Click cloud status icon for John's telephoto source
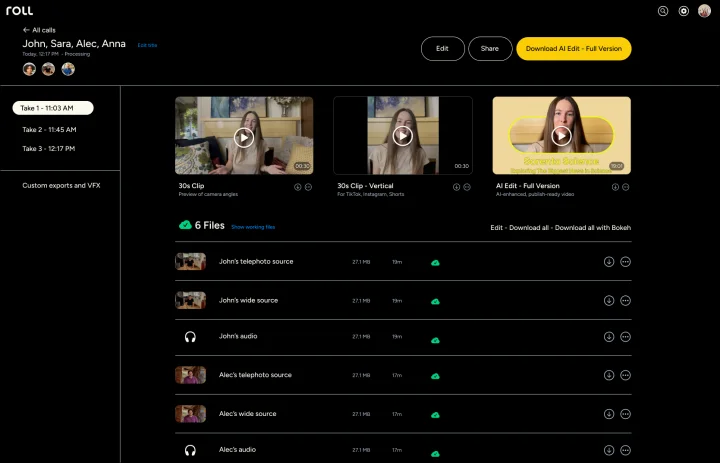720x463 pixels. pos(435,263)
